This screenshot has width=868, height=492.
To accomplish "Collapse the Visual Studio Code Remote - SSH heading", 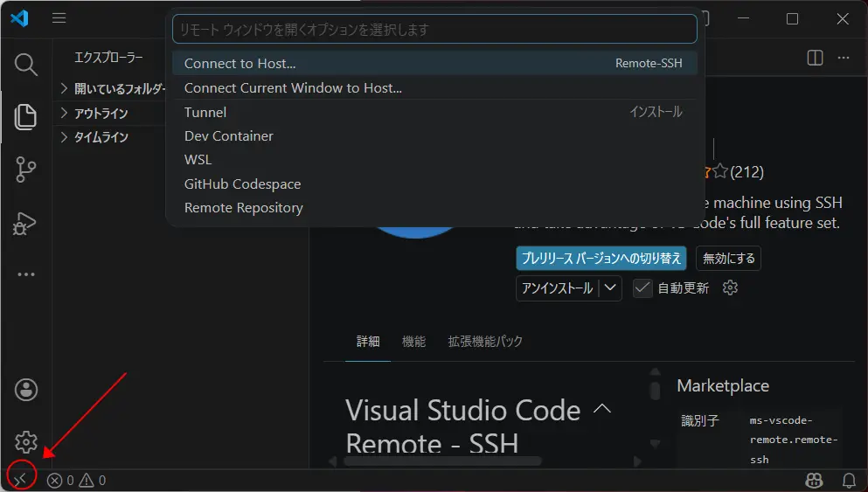I will [602, 409].
